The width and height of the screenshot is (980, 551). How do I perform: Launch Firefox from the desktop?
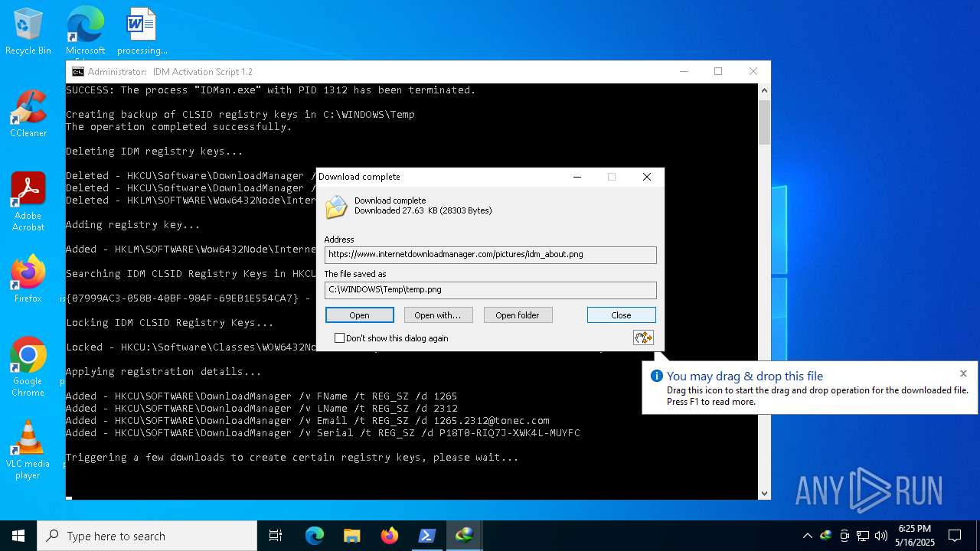pos(28,279)
